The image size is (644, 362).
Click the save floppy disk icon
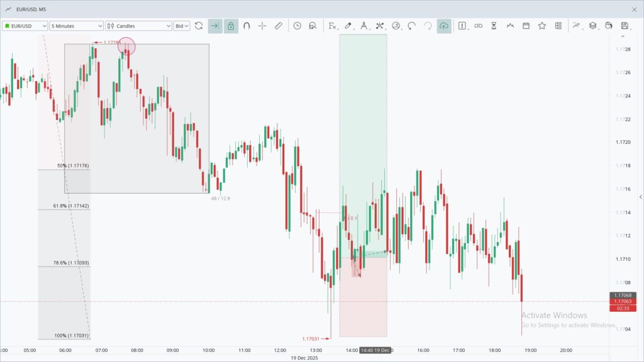pos(625,26)
